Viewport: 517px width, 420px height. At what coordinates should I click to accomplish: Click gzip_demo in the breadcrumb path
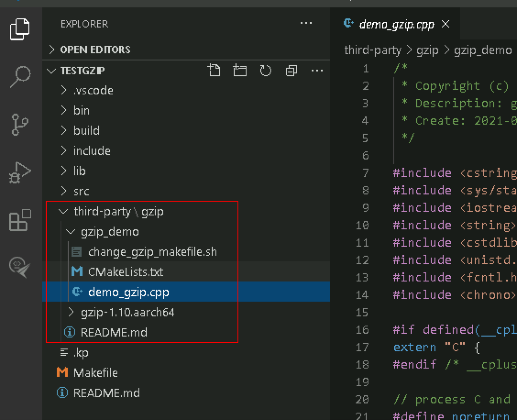click(x=483, y=51)
